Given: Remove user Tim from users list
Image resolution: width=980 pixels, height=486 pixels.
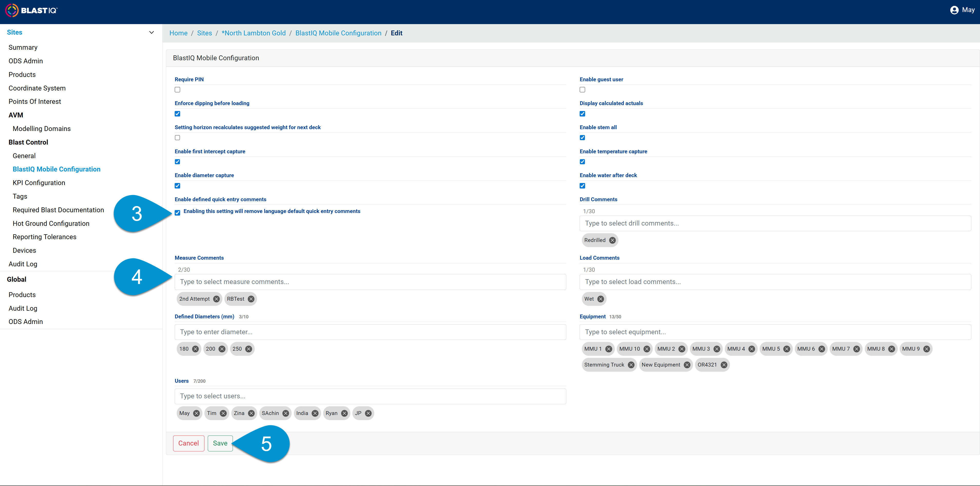Looking at the screenshot, I should [223, 413].
